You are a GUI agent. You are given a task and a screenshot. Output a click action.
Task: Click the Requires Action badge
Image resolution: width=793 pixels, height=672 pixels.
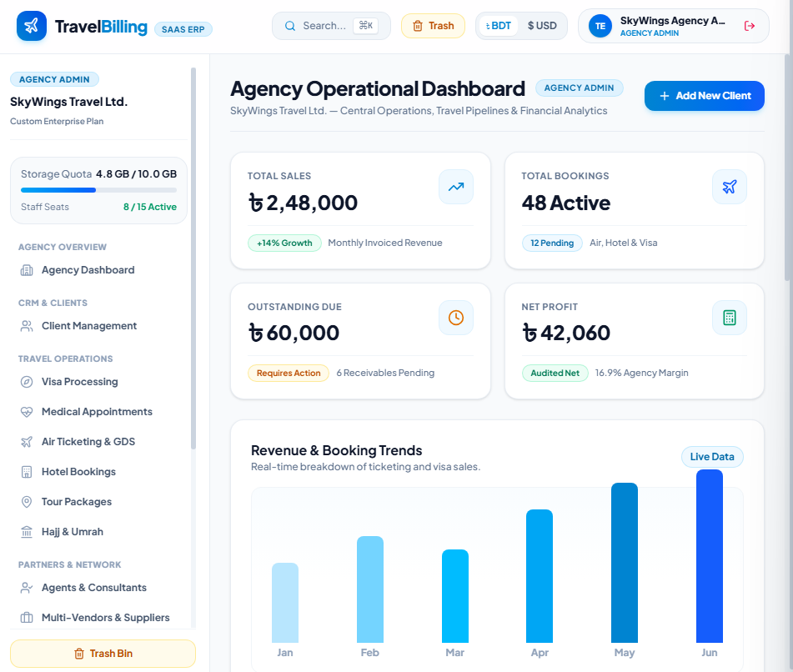click(289, 373)
